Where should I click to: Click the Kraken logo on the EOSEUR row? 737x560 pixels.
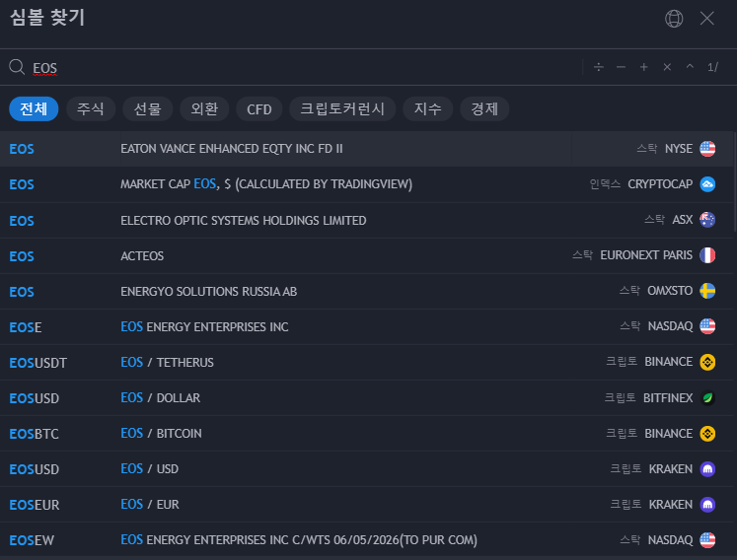point(707,505)
